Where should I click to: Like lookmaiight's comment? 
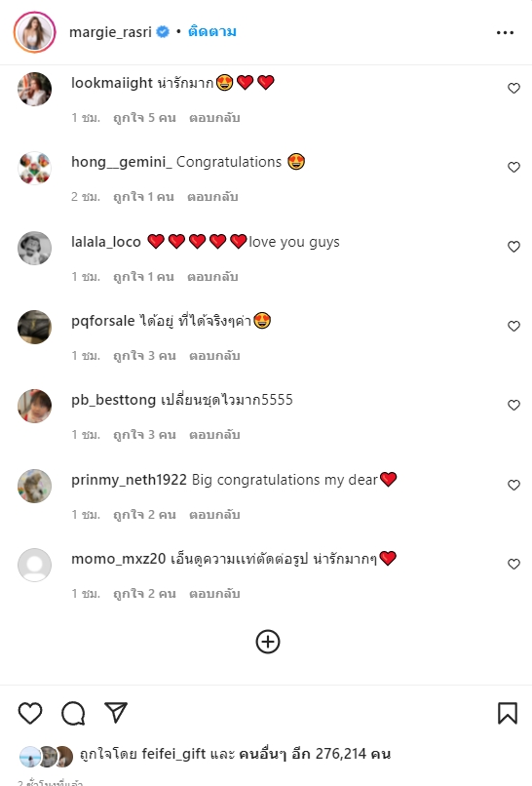[x=513, y=88]
